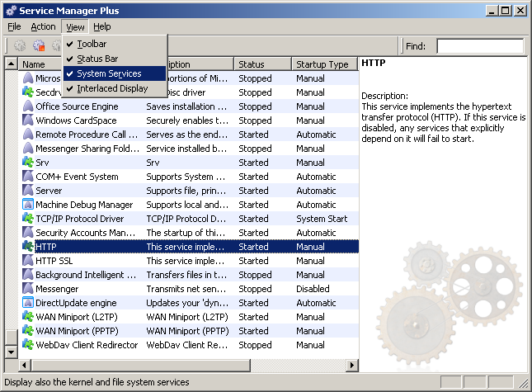Click the DirectUpdate engine icon

[x=28, y=303]
